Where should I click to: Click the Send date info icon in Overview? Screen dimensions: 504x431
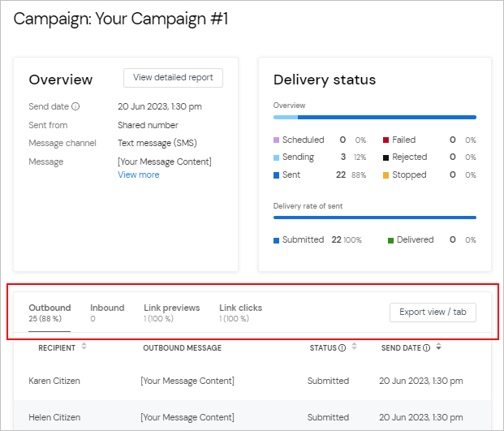[x=75, y=106]
